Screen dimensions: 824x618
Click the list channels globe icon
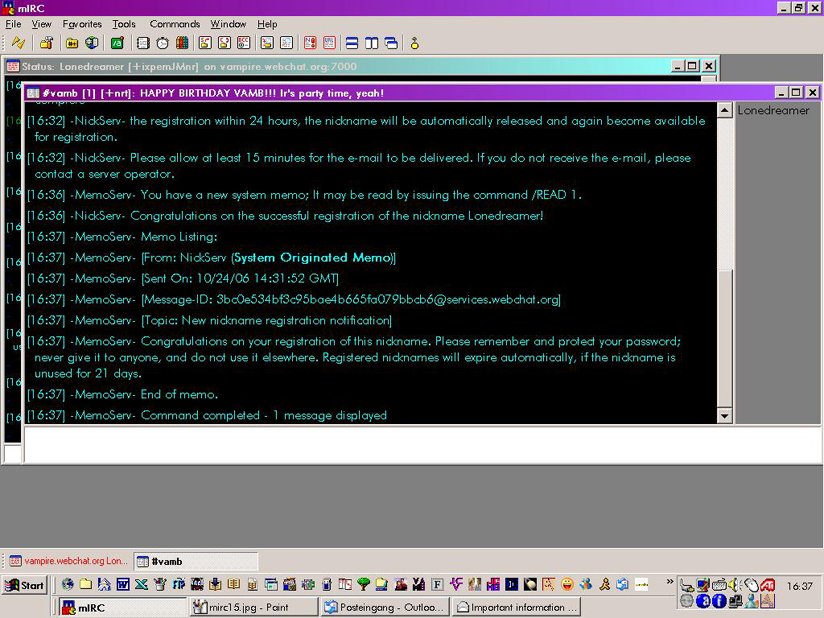pos(92,43)
